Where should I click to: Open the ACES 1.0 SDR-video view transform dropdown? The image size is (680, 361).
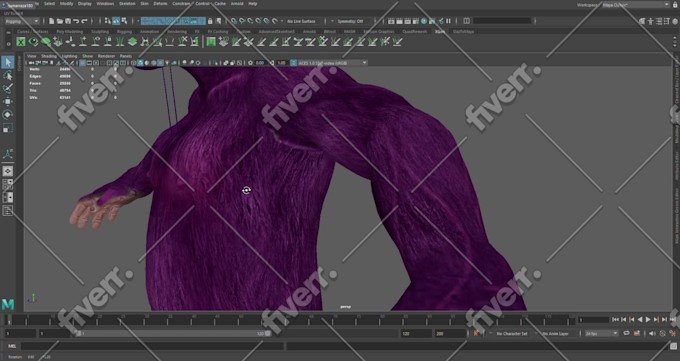click(x=333, y=63)
